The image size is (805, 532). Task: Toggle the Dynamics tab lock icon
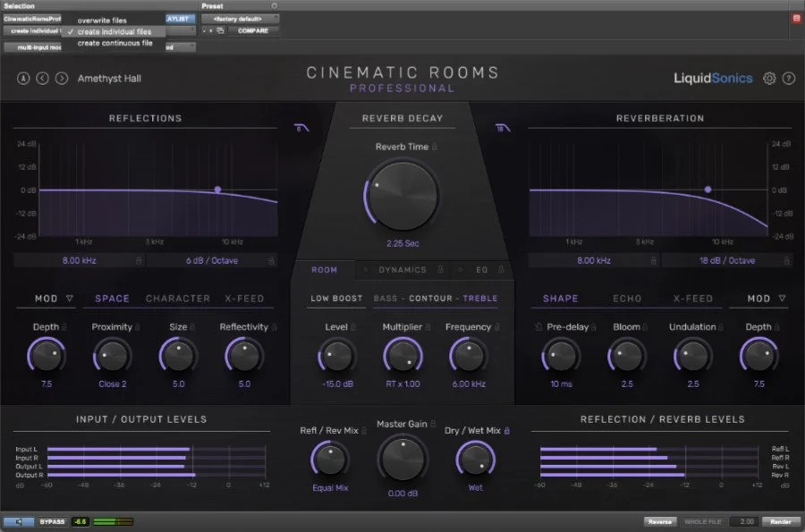point(440,269)
